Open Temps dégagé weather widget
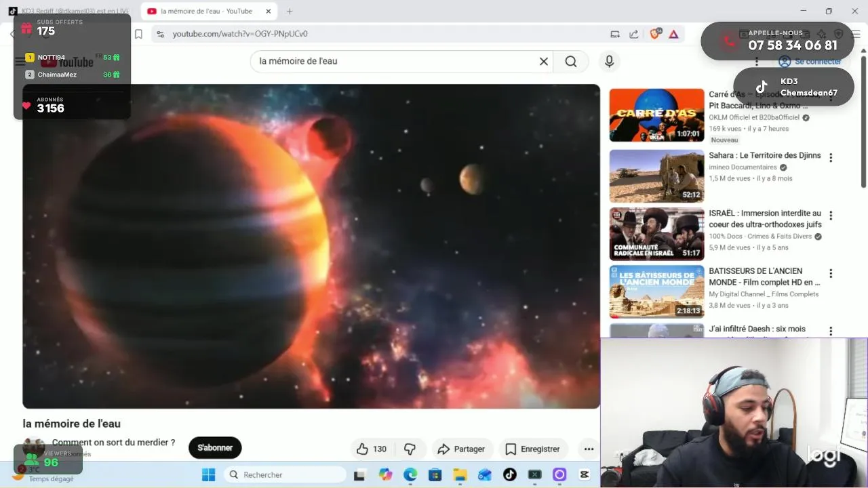The image size is (868, 488). tap(45, 474)
